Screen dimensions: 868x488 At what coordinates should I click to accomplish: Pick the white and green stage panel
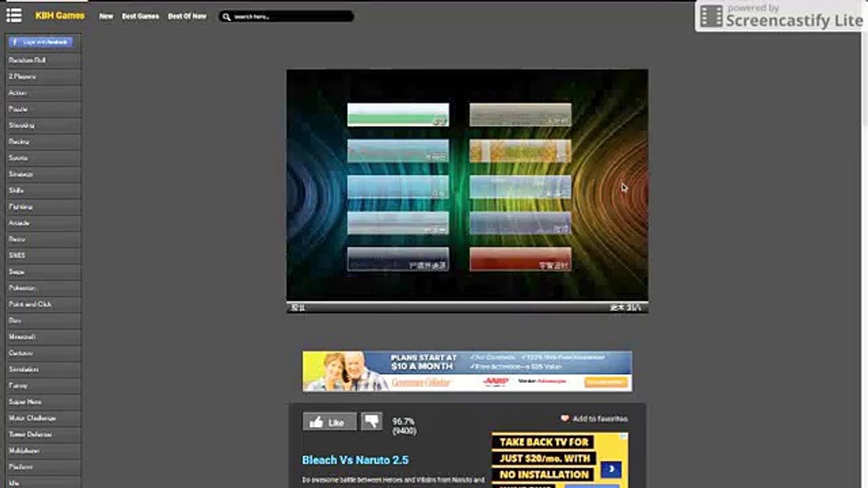point(398,115)
